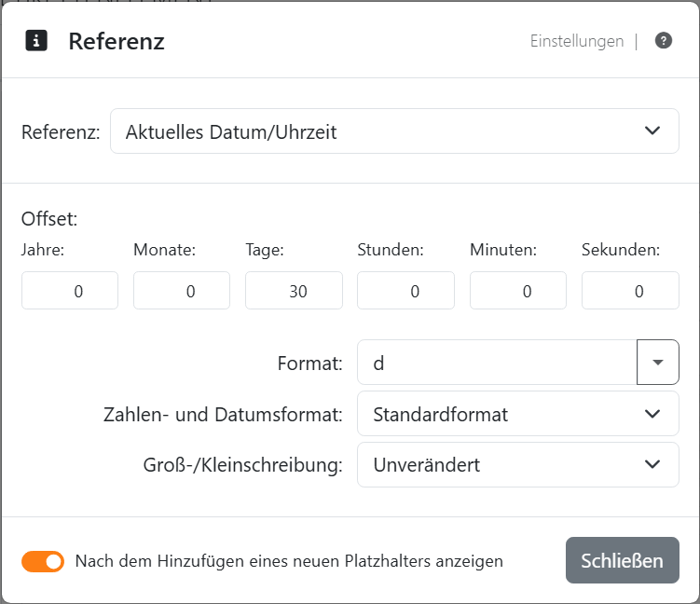Click the Jahre offset input field
700x604 pixels.
tap(70, 291)
